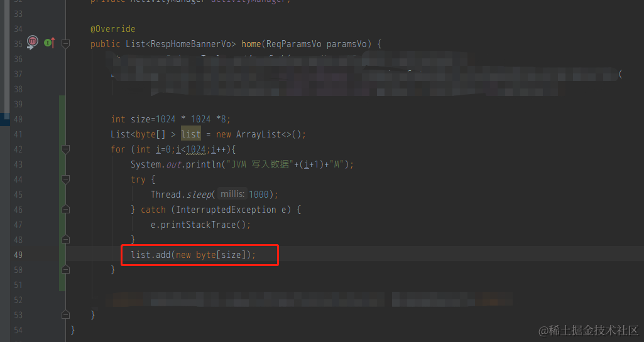Collapse the try block fold marker on line 44

66,179
